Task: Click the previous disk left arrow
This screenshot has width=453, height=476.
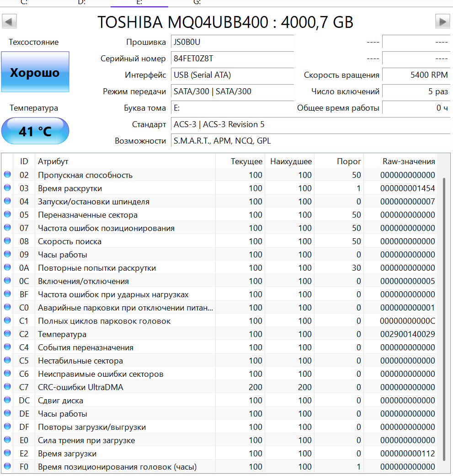Action: pos(10,21)
